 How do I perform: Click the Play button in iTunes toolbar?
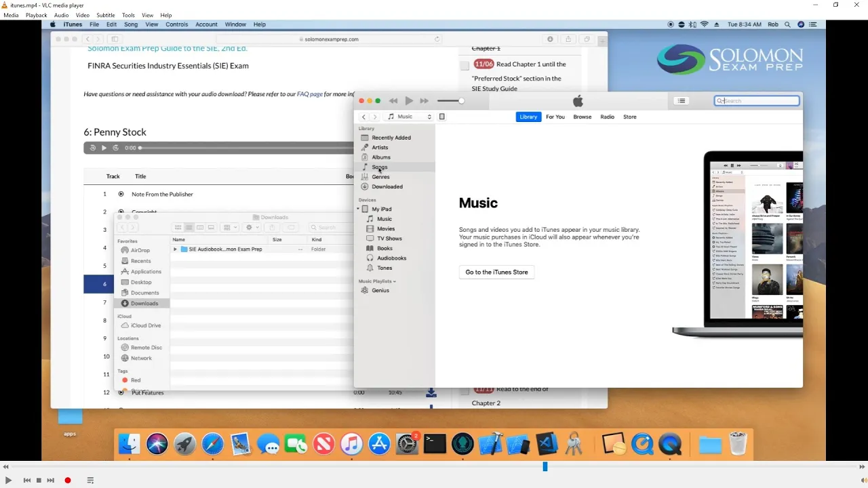(409, 101)
